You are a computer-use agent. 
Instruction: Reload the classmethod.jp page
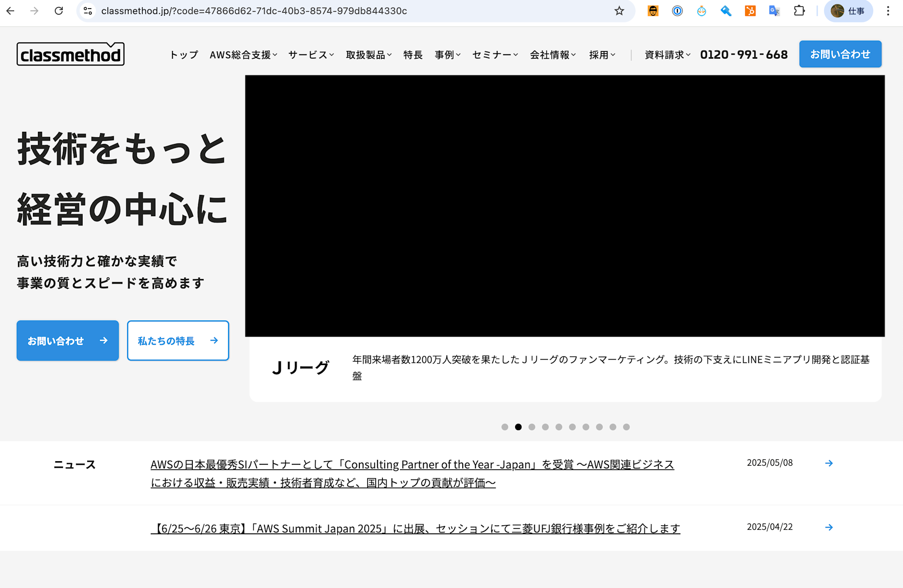(59, 11)
